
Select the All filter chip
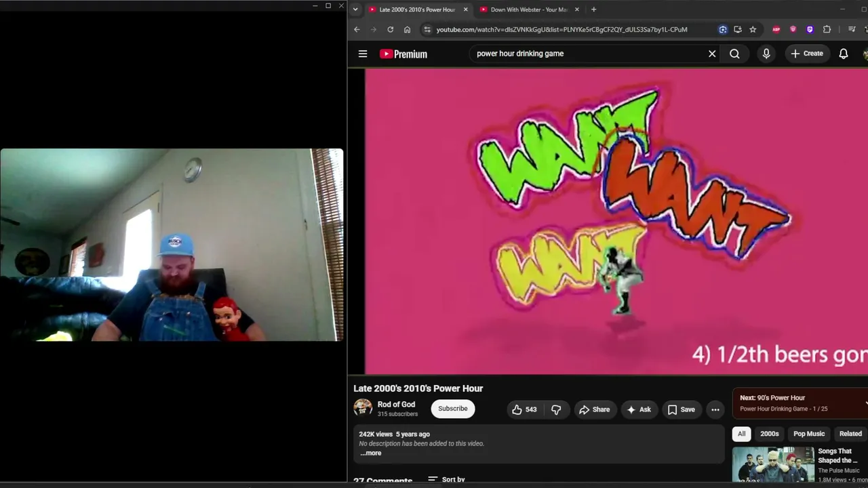pyautogui.click(x=741, y=434)
